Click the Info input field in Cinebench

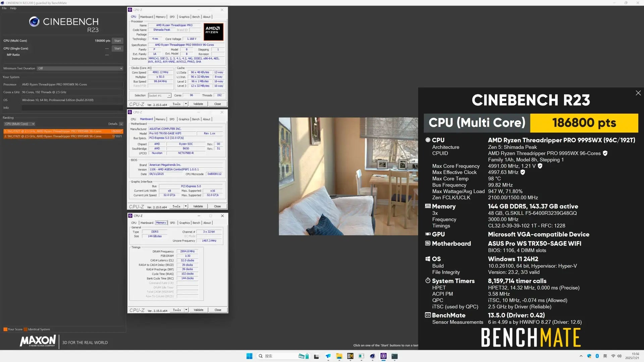pyautogui.click(x=72, y=108)
